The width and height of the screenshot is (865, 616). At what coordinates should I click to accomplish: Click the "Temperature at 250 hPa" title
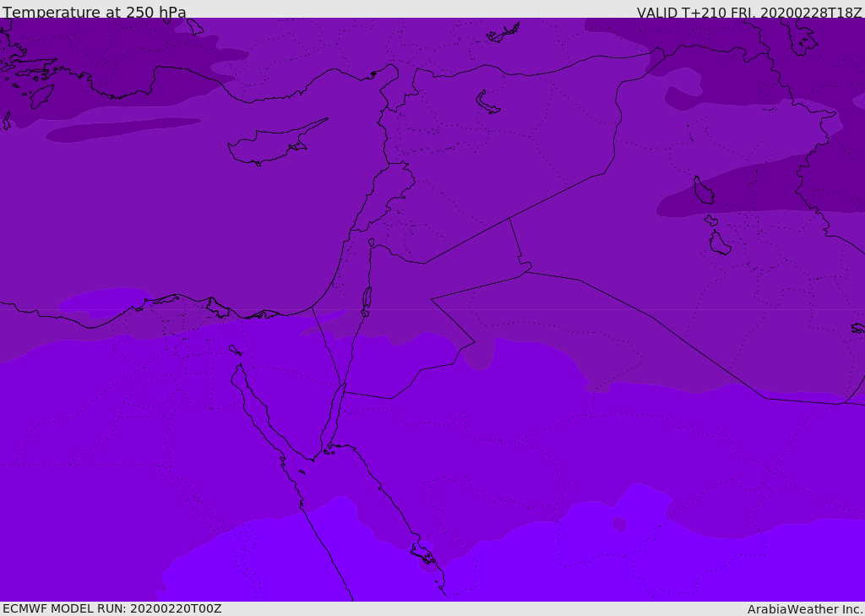tap(94, 13)
